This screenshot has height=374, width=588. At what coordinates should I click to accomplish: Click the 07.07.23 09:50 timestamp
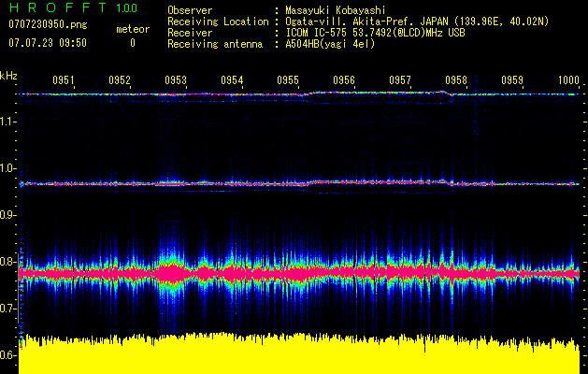pos(47,43)
